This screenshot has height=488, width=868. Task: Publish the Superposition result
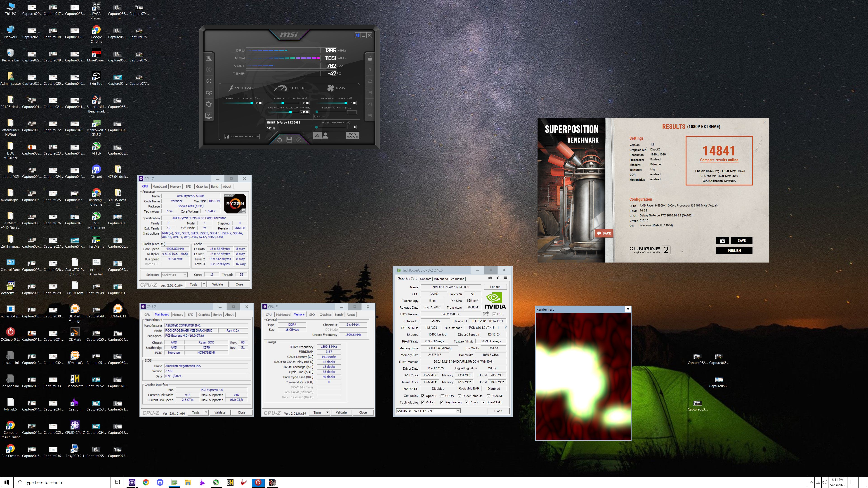tap(734, 251)
